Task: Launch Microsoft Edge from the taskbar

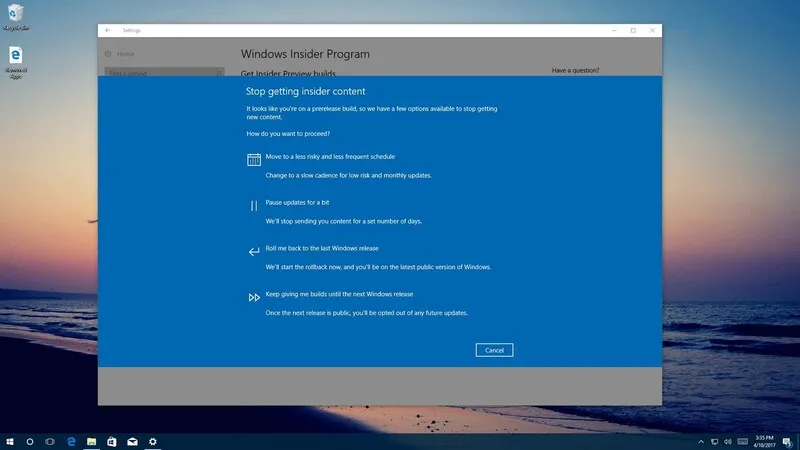Action: [x=71, y=442]
